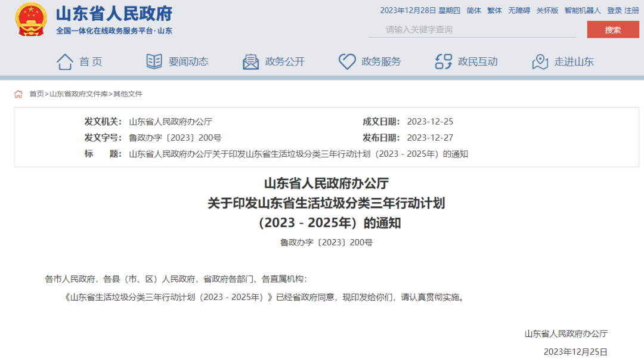Click the header date 2023年12月28日 星期四
This screenshot has width=644, height=362.
coord(420,11)
